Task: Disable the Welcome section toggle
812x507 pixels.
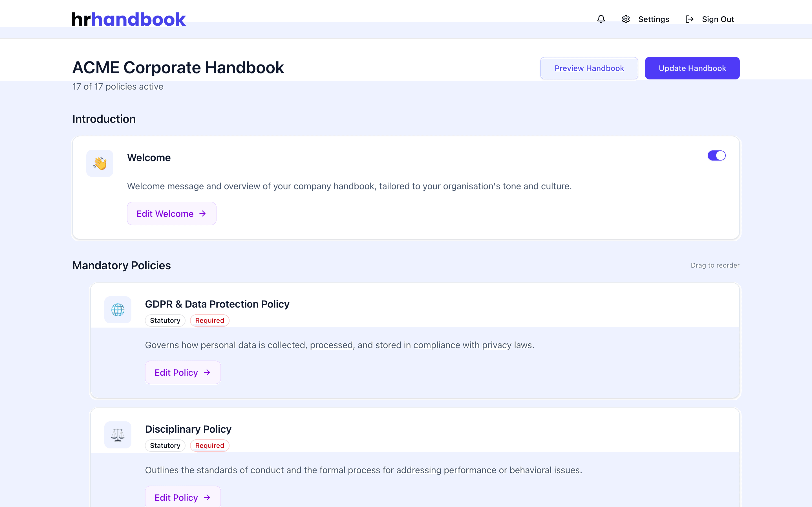Action: tap(717, 155)
